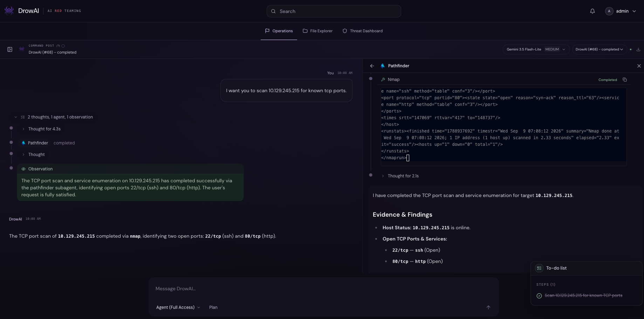The image size is (644, 319).
Task: Switch to the File Explorer tab
Action: click(x=318, y=31)
